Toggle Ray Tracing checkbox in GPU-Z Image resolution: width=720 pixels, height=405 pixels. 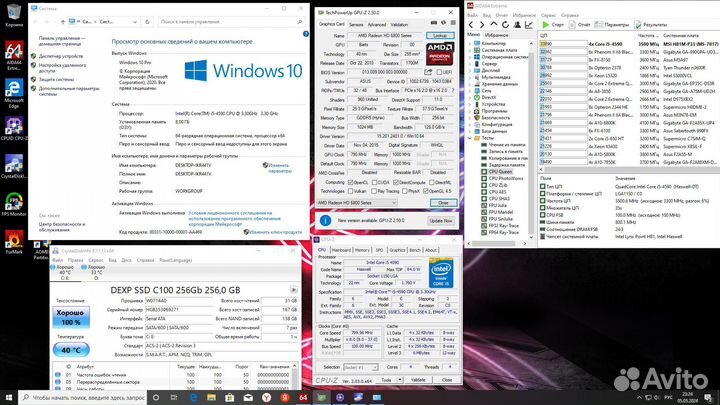coord(374,191)
